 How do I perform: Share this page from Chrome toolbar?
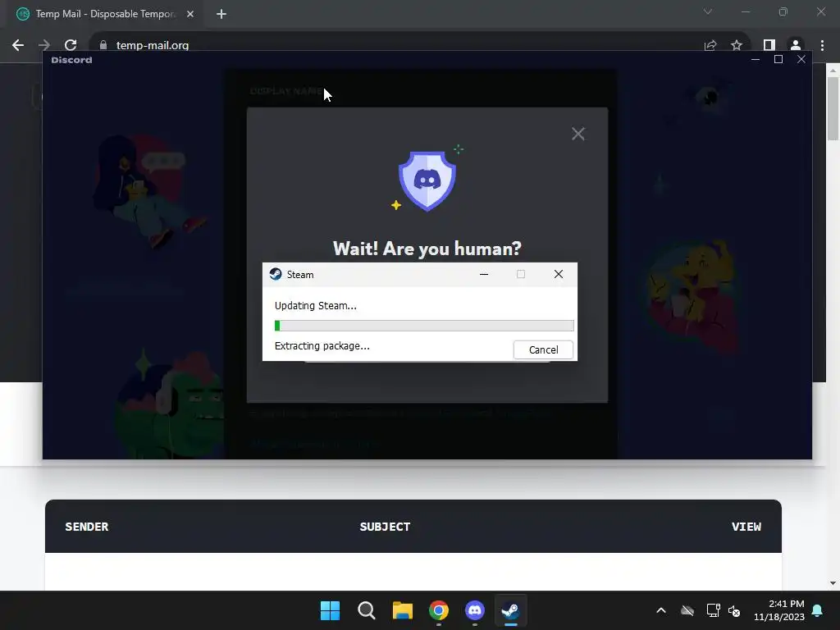tap(710, 45)
